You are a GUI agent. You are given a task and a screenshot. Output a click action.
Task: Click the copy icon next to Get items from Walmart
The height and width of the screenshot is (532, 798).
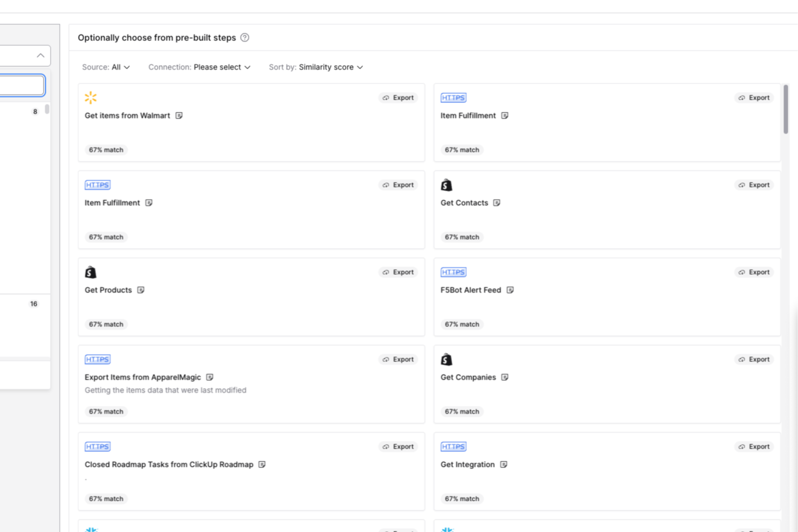coord(179,115)
